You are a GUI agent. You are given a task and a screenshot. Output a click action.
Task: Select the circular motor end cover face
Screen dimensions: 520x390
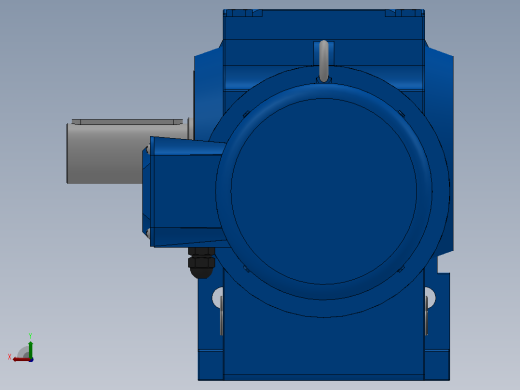(x=324, y=191)
